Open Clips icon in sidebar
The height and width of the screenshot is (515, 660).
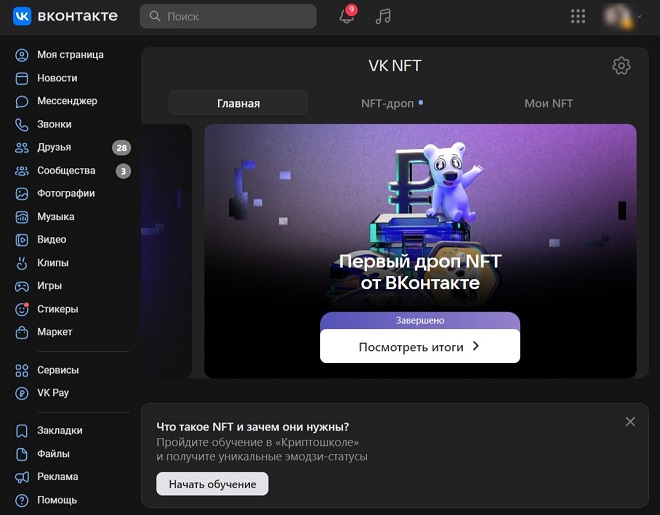tap(21, 263)
